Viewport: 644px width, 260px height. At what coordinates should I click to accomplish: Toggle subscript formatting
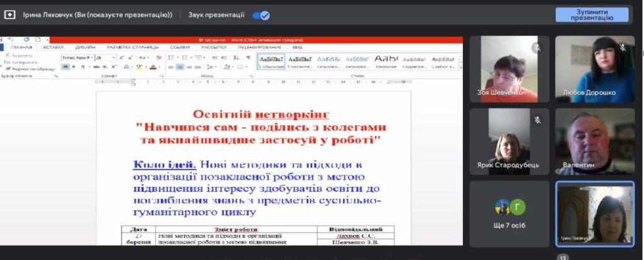pyautogui.click(x=105, y=67)
